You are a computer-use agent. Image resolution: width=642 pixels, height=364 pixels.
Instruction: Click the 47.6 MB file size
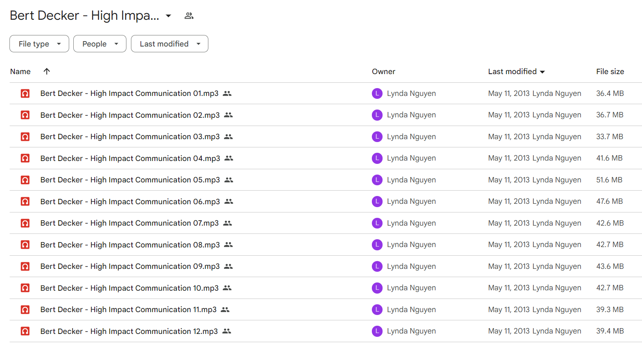[x=609, y=201]
